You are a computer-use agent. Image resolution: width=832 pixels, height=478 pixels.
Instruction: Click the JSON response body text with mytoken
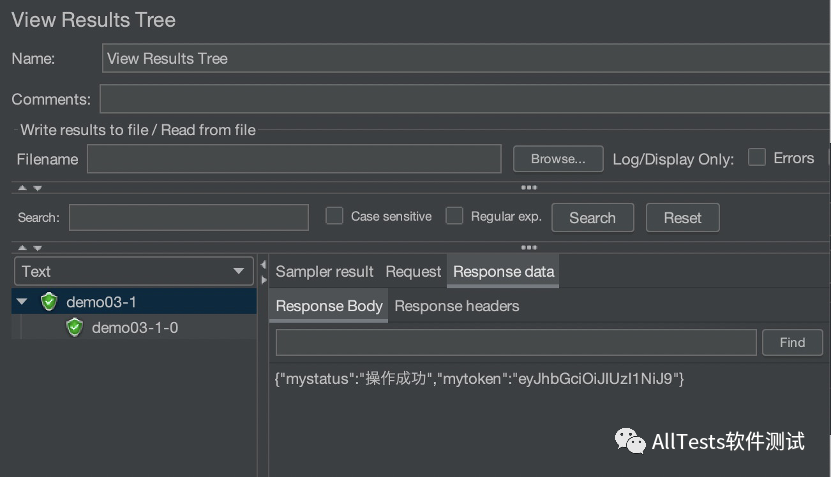[479, 378]
